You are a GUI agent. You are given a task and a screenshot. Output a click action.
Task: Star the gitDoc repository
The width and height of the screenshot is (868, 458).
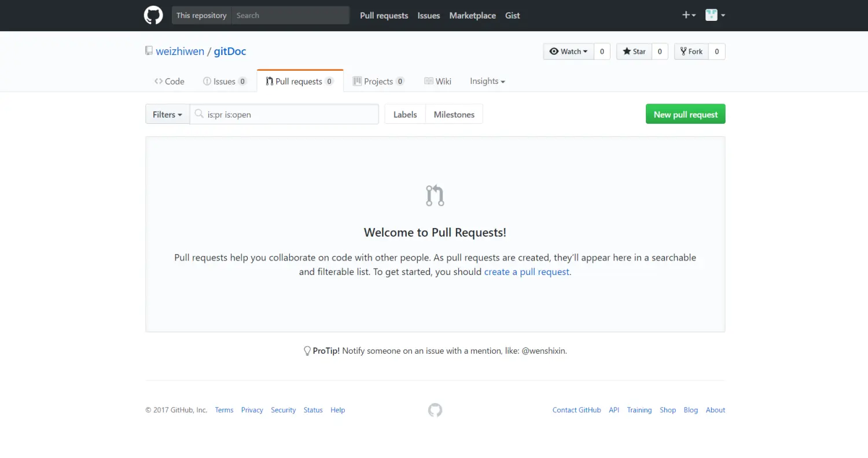(x=634, y=52)
